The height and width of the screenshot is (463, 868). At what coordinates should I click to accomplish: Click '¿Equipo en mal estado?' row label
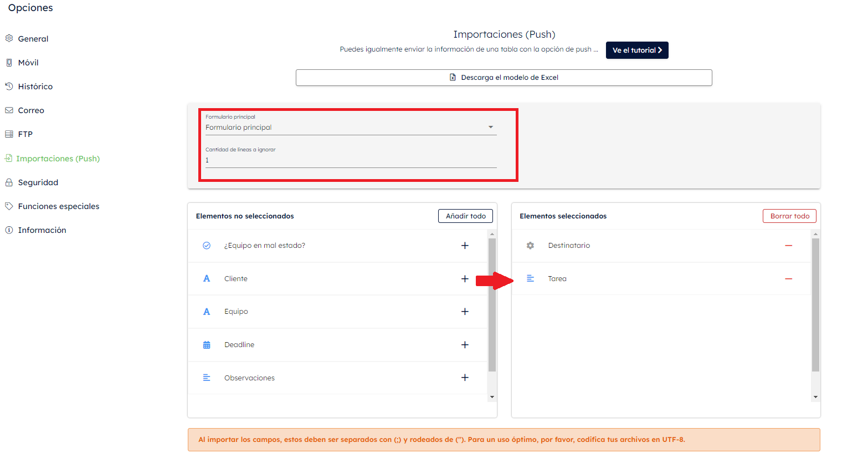tap(265, 246)
